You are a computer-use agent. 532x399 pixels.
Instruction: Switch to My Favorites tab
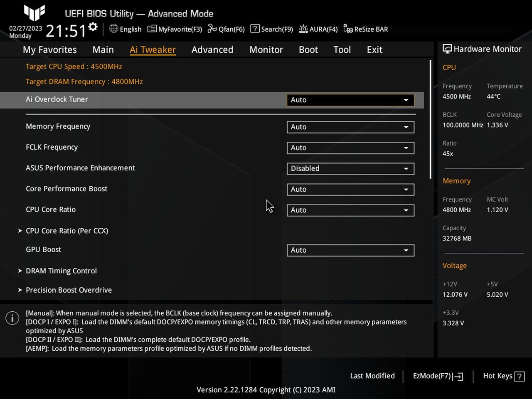[x=50, y=50]
